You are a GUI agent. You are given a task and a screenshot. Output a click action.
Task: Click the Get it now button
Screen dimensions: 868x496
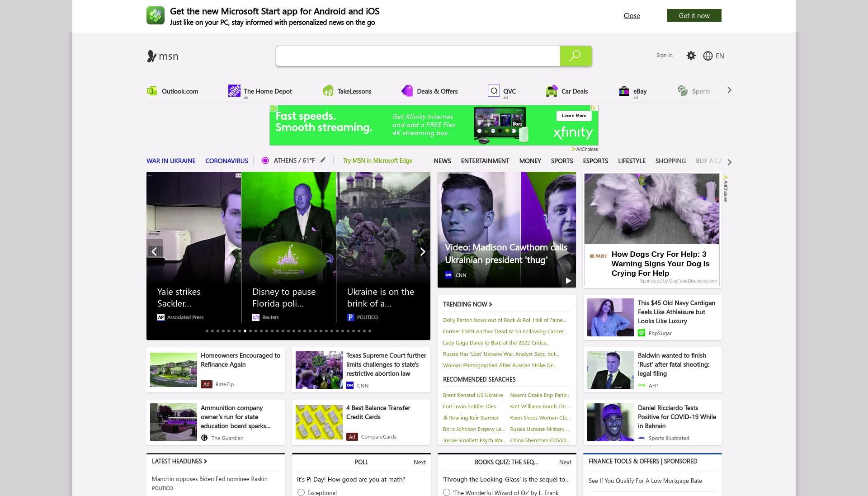[x=694, y=15]
